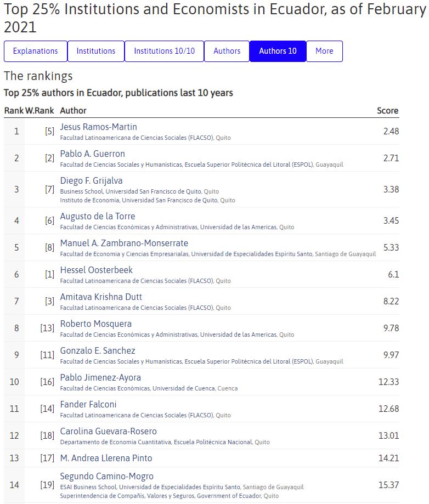The width and height of the screenshot is (429, 504).
Task: Open Superintendencia de Compañís affiliation link
Action: pos(161,496)
